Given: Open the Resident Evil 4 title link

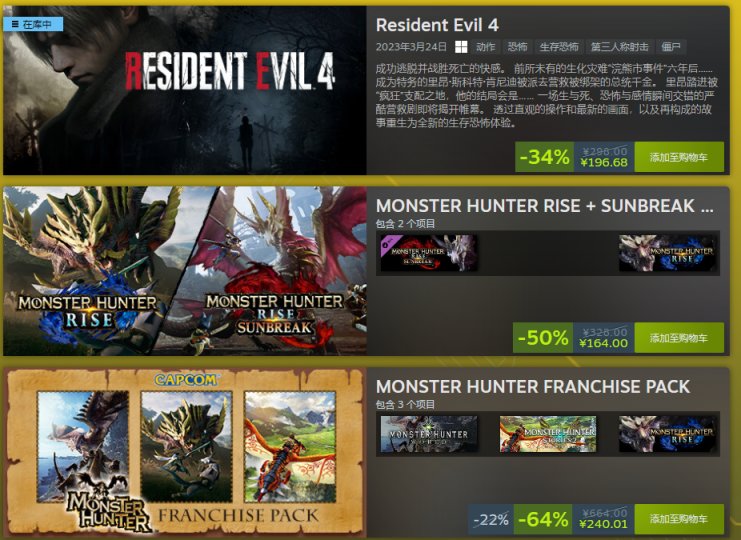Looking at the screenshot, I should coord(437,25).
